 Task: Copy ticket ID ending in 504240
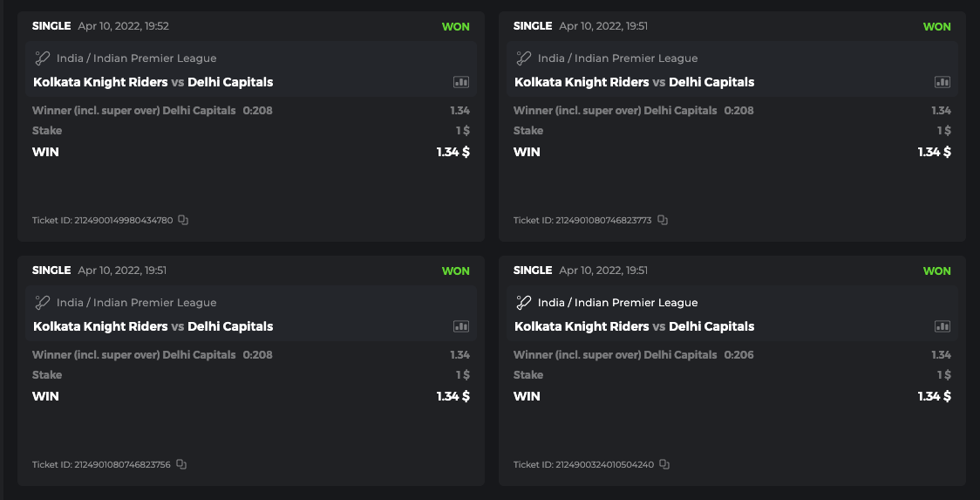[664, 464]
